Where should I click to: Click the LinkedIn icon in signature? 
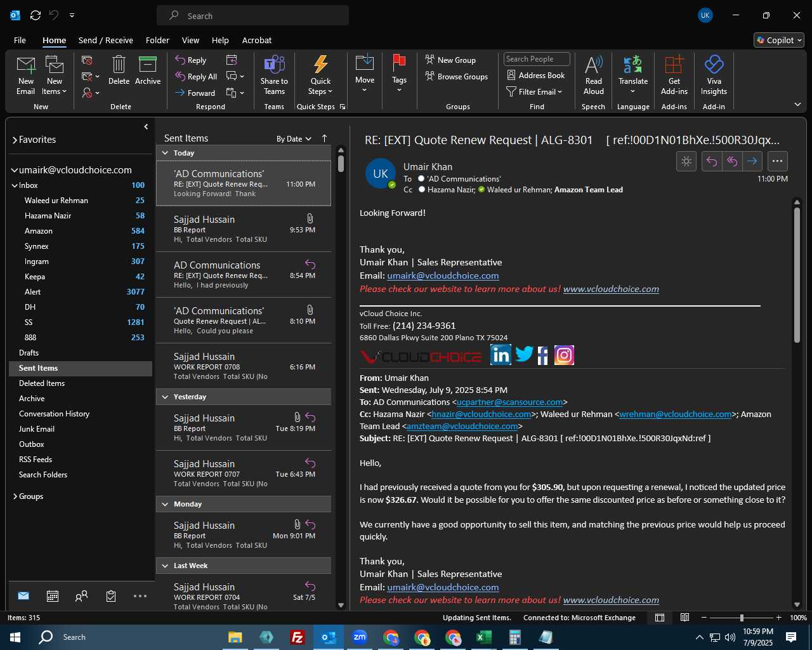coord(501,355)
